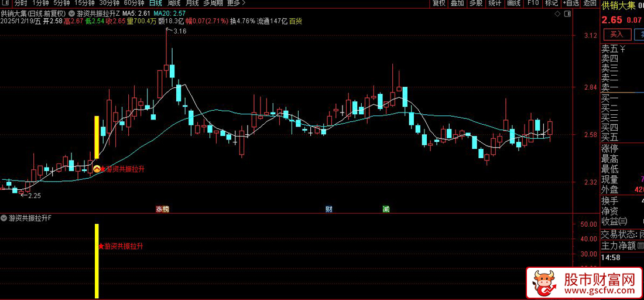Viewport: 644px width, 300px height.
Task: Switch to 60分钟 period
Action: pyautogui.click(x=134, y=3)
